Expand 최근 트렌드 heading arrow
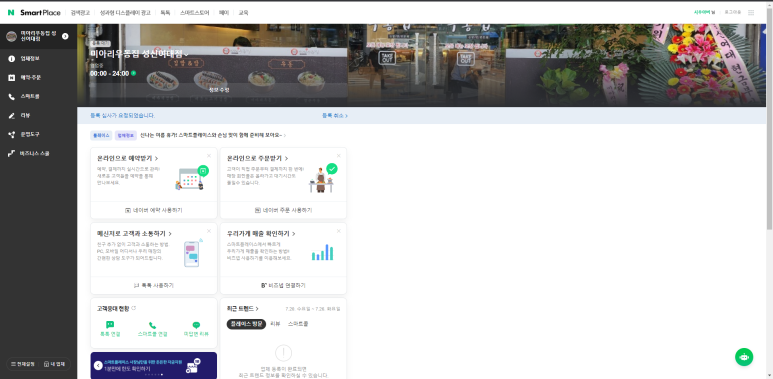The width and height of the screenshot is (773, 379). click(x=257, y=309)
